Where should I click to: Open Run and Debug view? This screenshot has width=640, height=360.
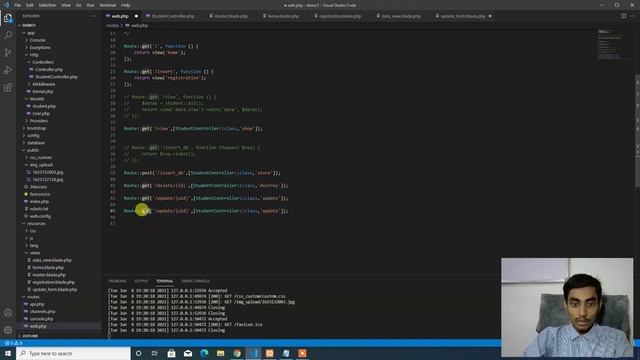(x=8, y=70)
